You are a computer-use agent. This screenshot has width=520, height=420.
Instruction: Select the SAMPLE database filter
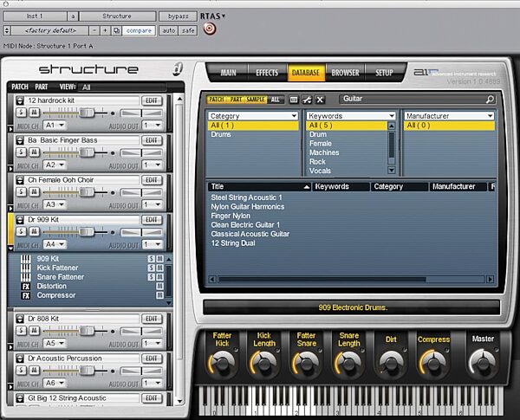256,100
